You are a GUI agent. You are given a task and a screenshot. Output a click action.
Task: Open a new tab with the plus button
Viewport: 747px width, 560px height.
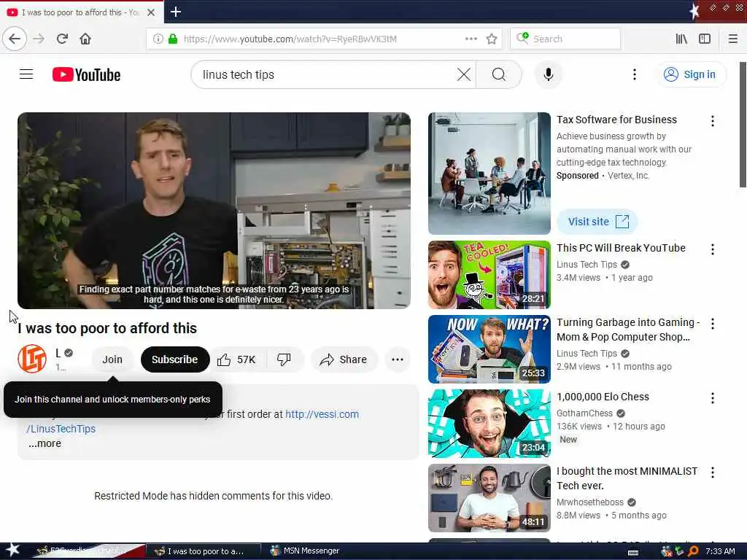(x=176, y=12)
